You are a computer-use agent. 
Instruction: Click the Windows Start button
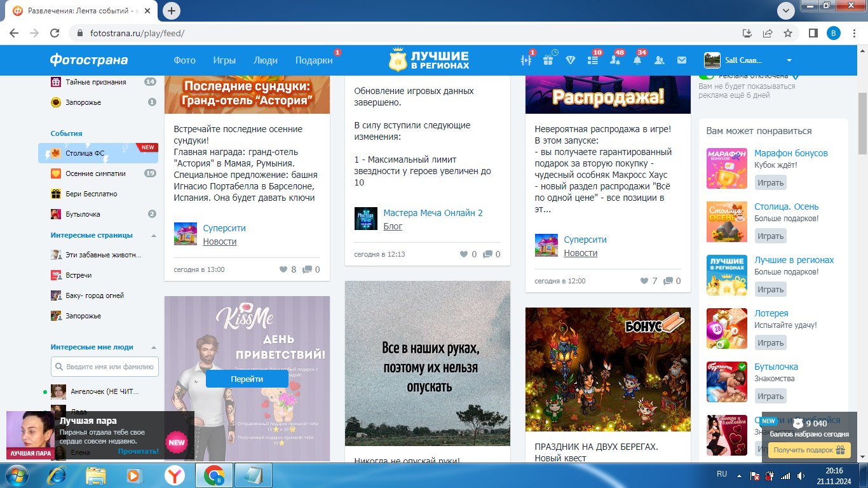(17, 475)
